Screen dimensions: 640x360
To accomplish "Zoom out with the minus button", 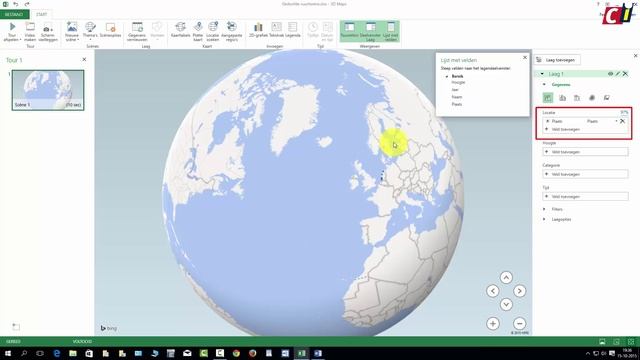I will click(519, 324).
